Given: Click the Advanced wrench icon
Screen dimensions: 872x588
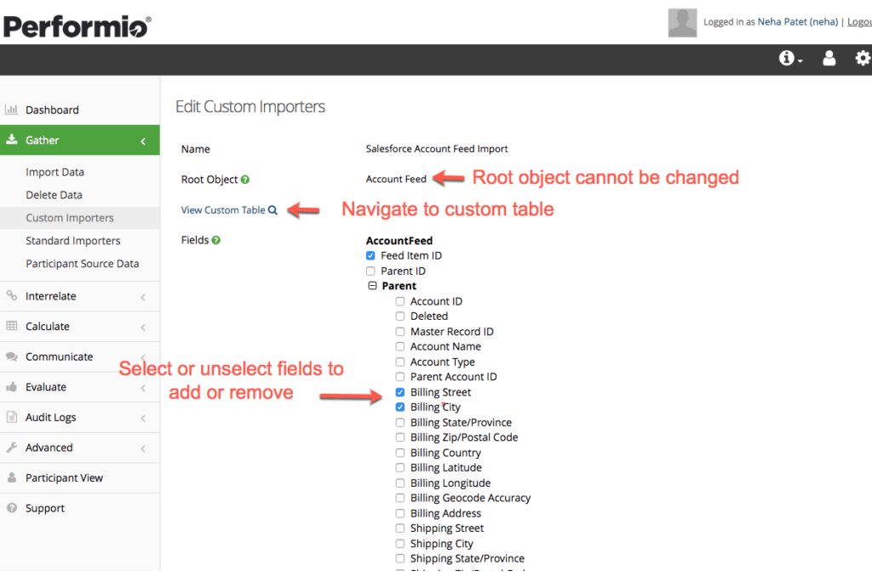Looking at the screenshot, I should pyautogui.click(x=12, y=447).
